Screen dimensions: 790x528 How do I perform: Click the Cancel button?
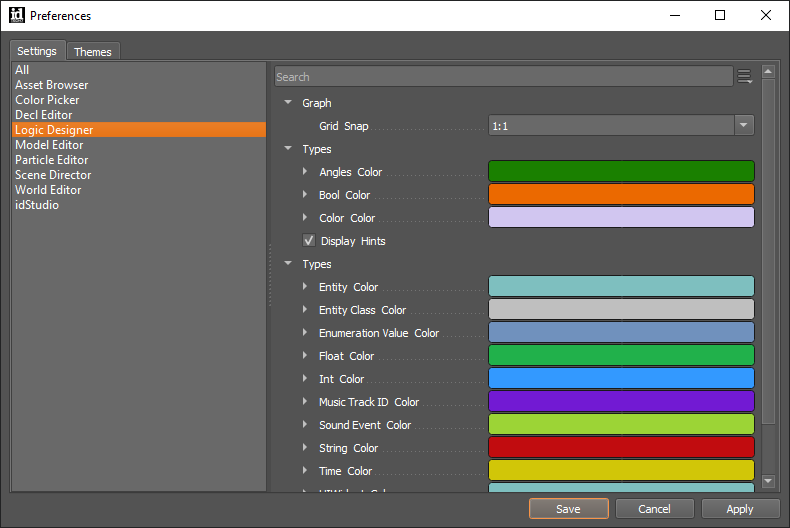point(654,509)
